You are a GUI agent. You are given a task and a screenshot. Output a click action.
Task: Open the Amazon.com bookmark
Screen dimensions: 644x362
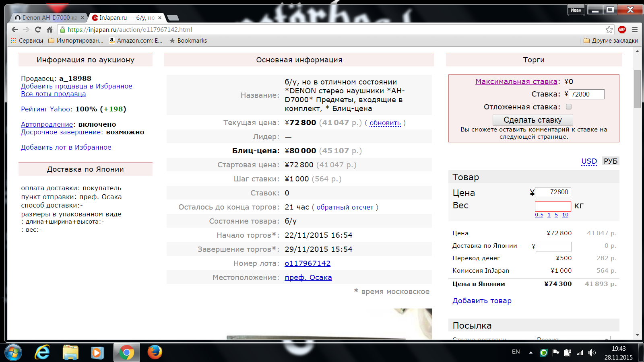tap(136, 41)
